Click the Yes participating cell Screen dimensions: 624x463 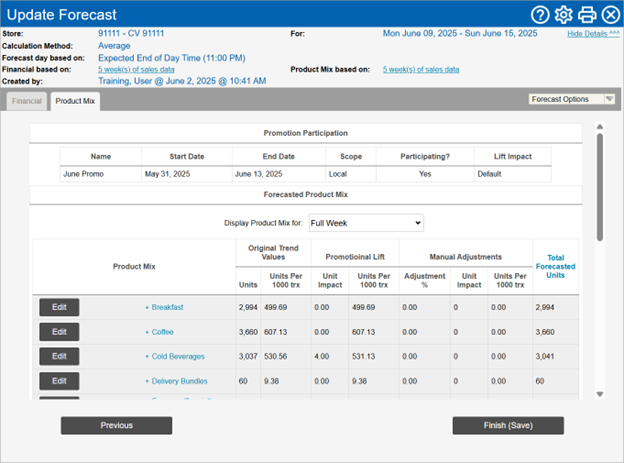[425, 174]
